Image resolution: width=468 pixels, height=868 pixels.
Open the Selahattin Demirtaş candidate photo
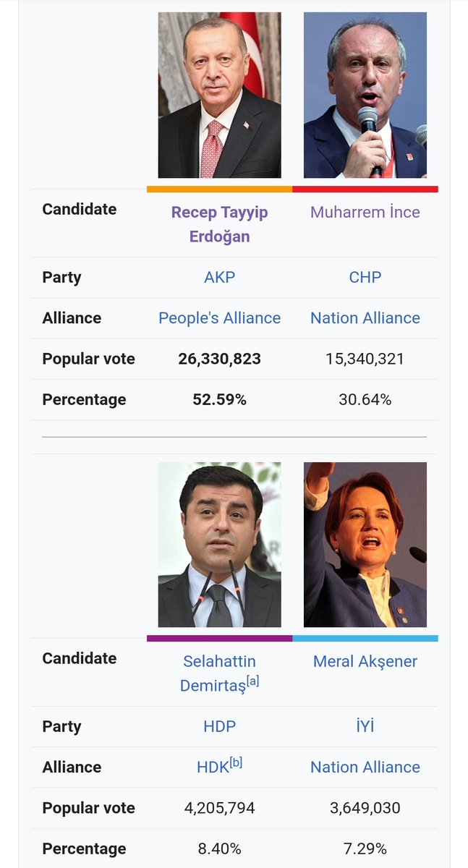tap(219, 545)
